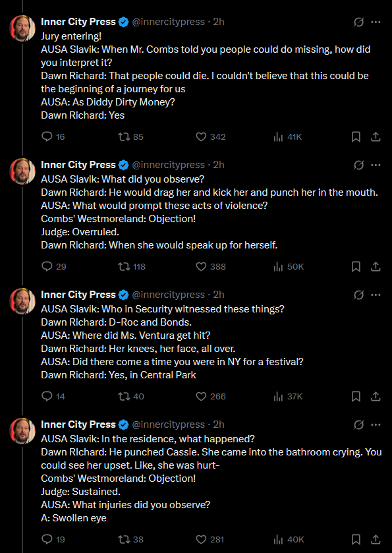View analytics showing 41K views
This screenshot has height=553, width=392.
pos(288,137)
